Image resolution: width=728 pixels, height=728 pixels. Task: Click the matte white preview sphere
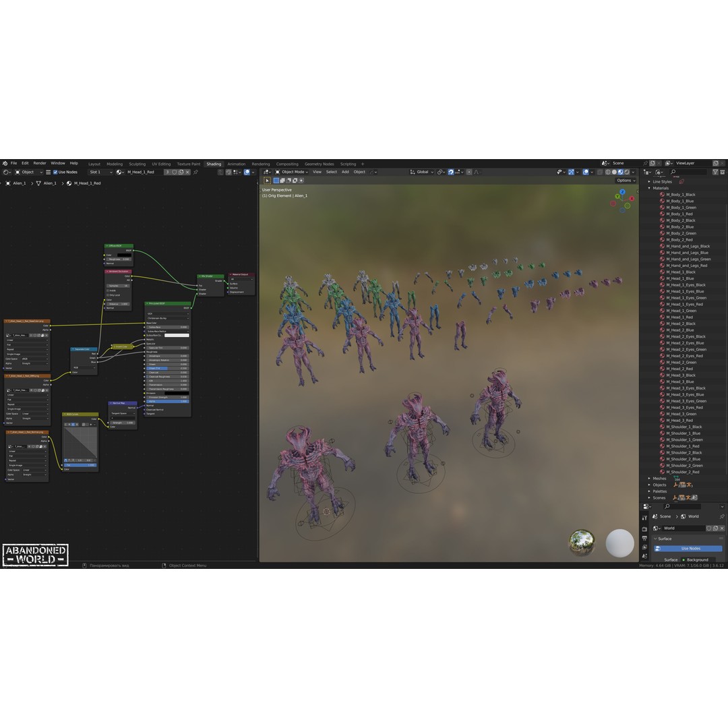pyautogui.click(x=620, y=543)
